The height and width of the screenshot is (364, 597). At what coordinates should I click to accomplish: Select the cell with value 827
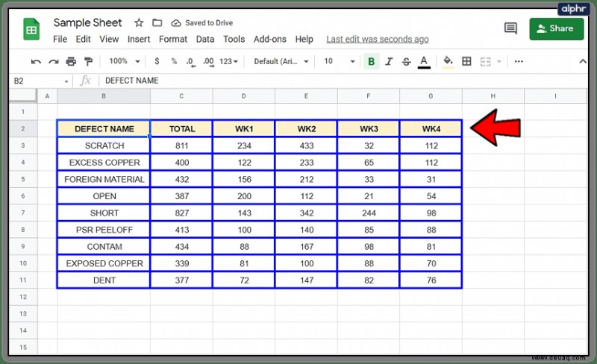tap(181, 213)
